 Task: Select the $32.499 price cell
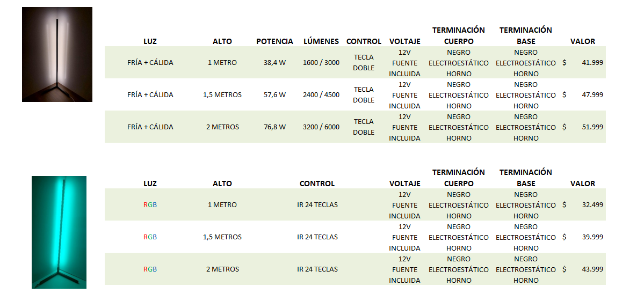[x=583, y=204]
